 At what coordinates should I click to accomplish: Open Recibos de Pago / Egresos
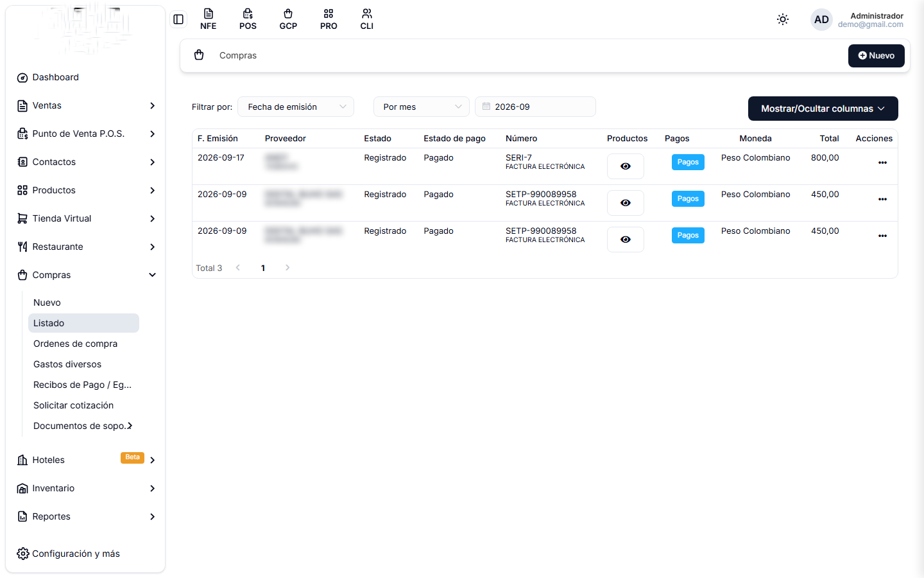[x=83, y=385]
